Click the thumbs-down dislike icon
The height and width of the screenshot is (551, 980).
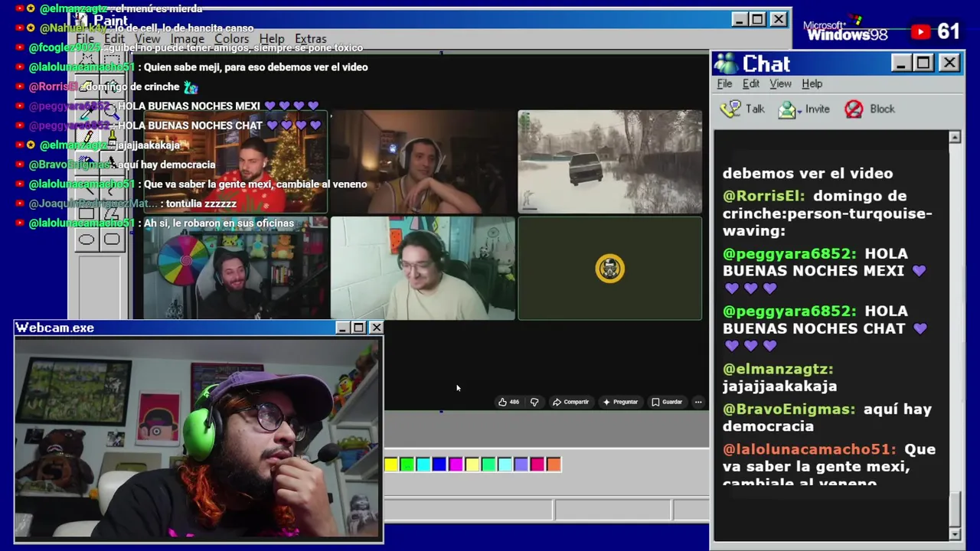[534, 402]
